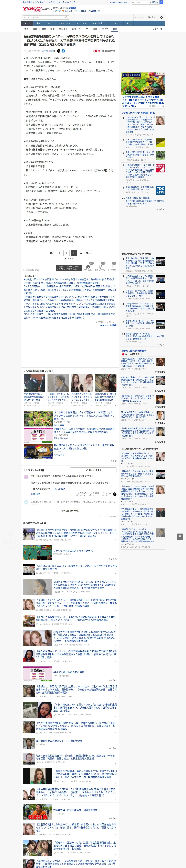Click the コメントを書く button

point(93,470)
